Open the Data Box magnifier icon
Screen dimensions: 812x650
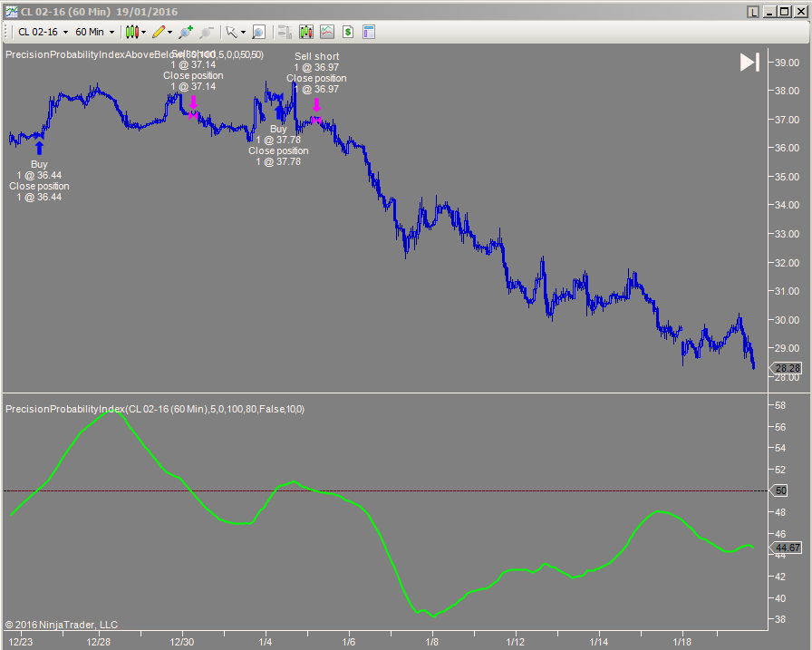[x=258, y=32]
